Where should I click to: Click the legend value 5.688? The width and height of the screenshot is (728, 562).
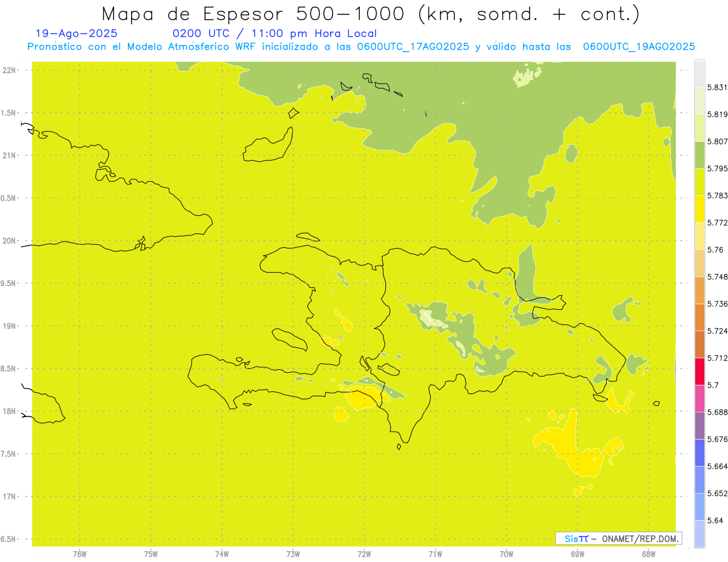point(717,412)
